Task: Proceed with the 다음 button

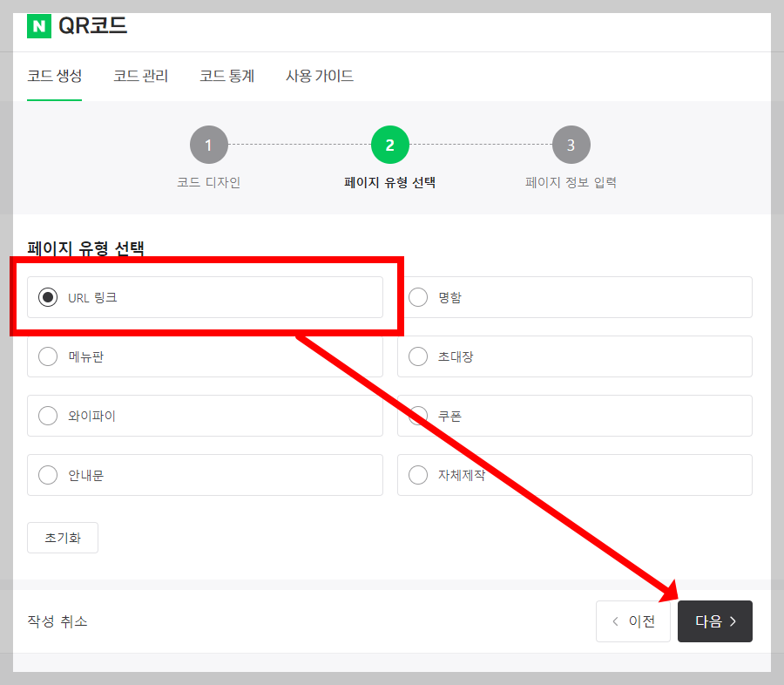Action: [x=715, y=621]
